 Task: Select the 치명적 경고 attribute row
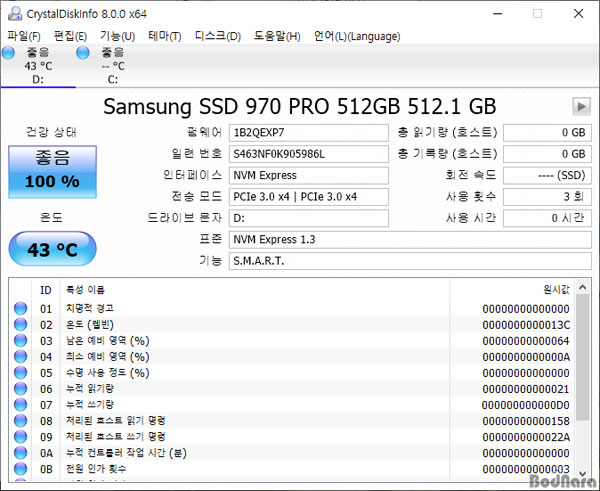[x=292, y=308]
